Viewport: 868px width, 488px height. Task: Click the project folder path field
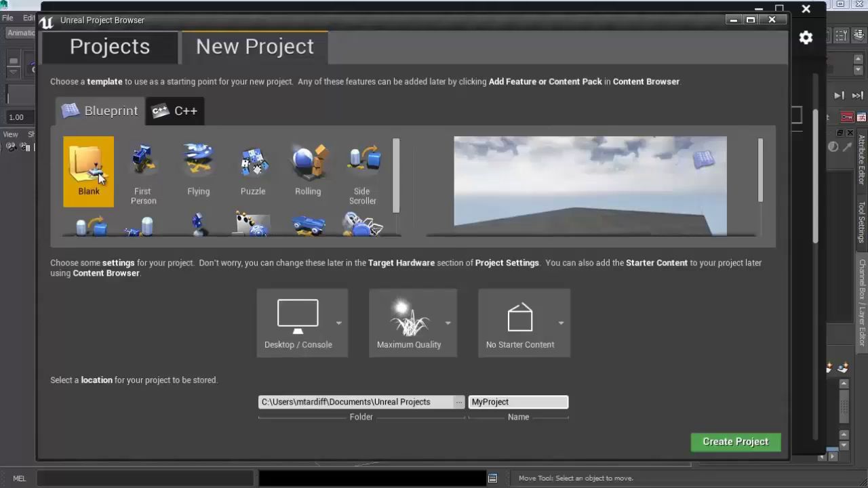click(x=355, y=402)
